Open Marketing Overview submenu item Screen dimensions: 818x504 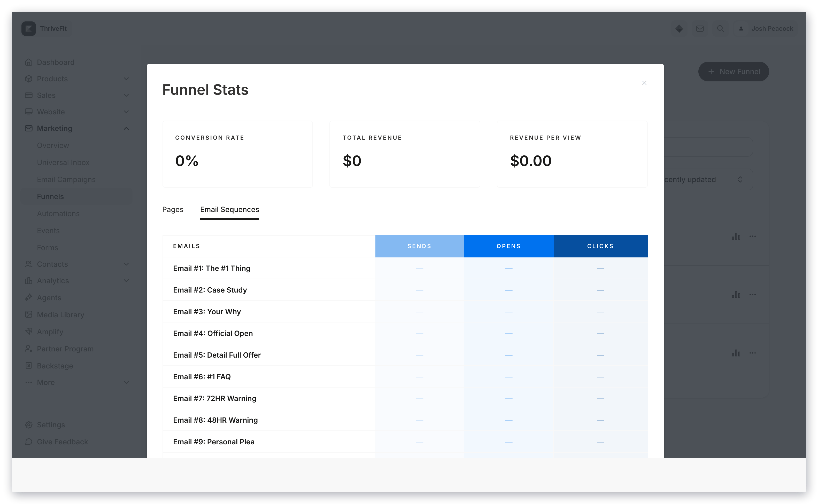[x=53, y=145]
